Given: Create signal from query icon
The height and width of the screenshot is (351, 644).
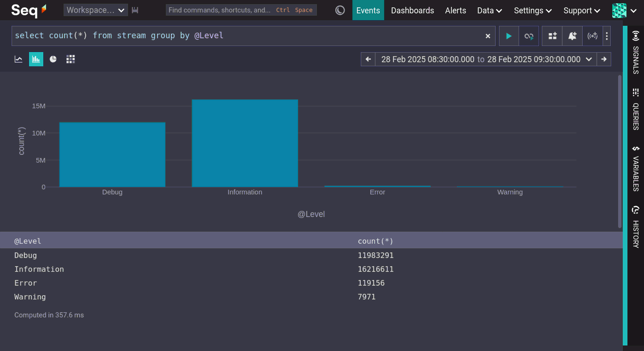Looking at the screenshot, I should pyautogui.click(x=592, y=36).
